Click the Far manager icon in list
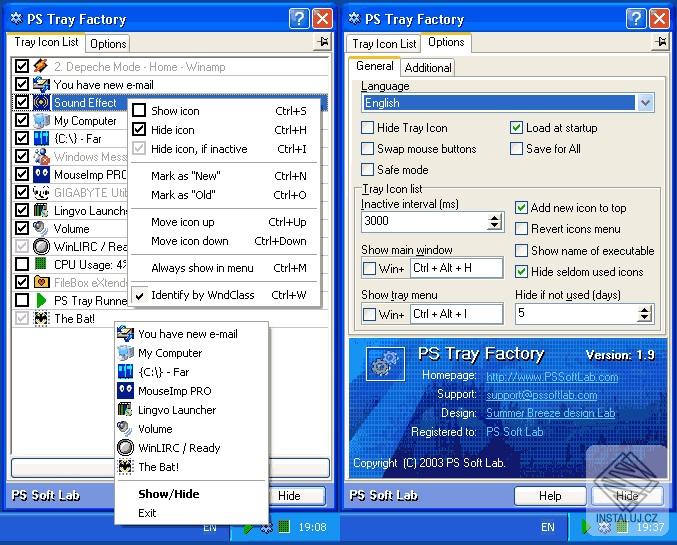 pyautogui.click(x=41, y=139)
